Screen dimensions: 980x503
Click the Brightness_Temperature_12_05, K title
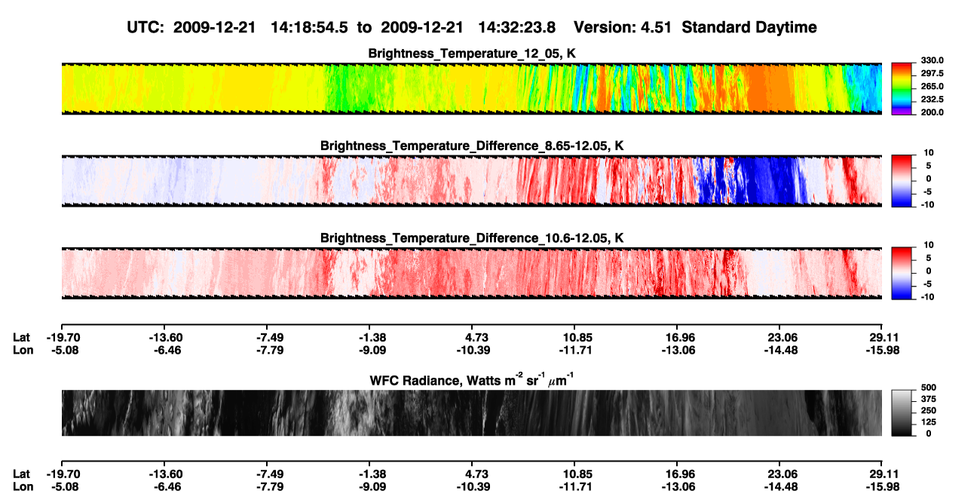tap(472, 53)
